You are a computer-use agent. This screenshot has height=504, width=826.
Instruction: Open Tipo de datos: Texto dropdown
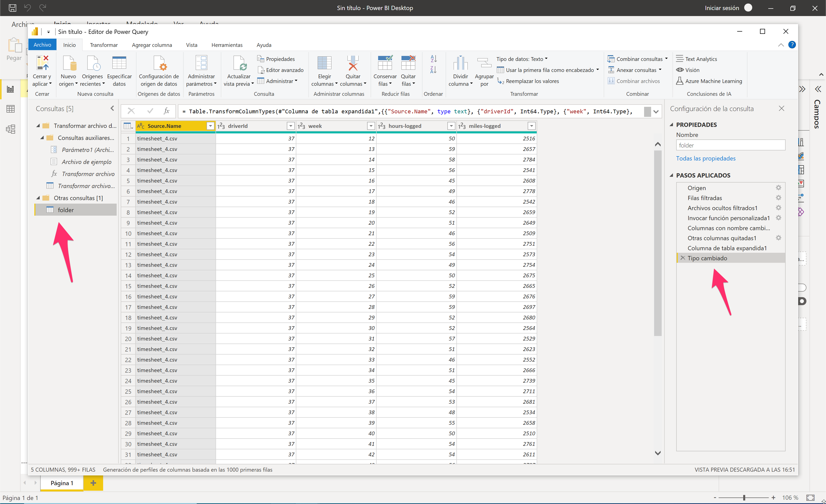point(522,59)
